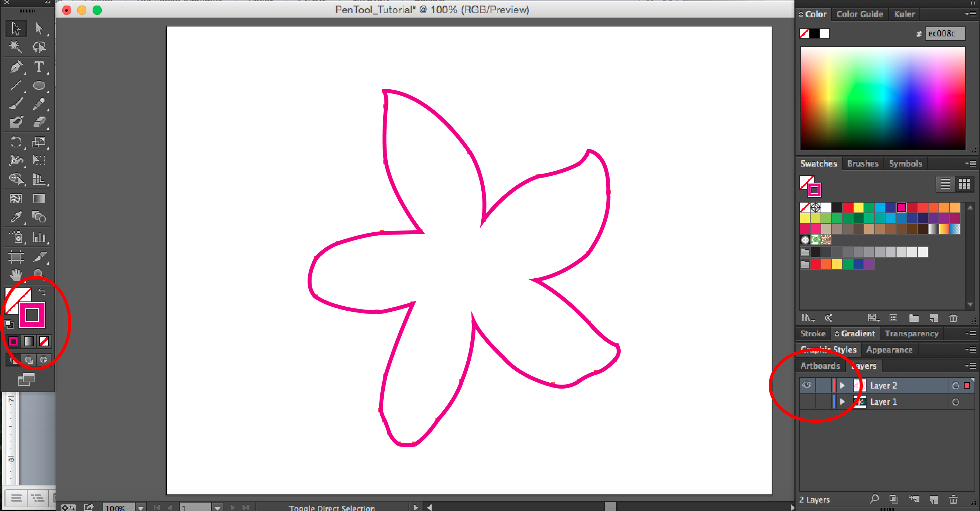Select the Eyedropper tool

tap(16, 217)
